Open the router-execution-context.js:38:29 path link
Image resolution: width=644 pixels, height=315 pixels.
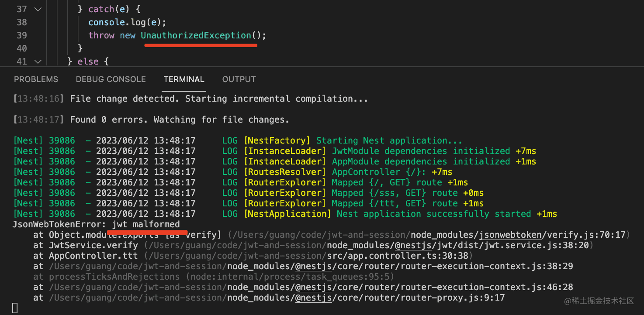click(x=400, y=266)
